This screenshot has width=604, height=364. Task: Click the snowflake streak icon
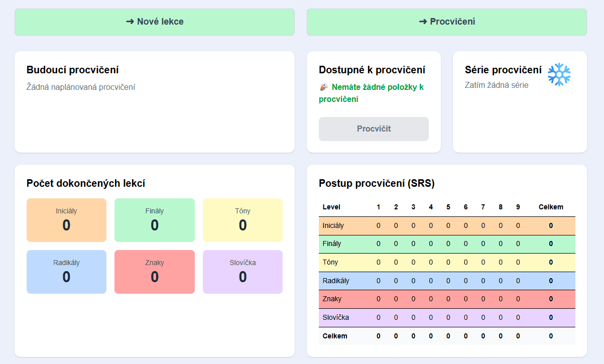(x=559, y=74)
